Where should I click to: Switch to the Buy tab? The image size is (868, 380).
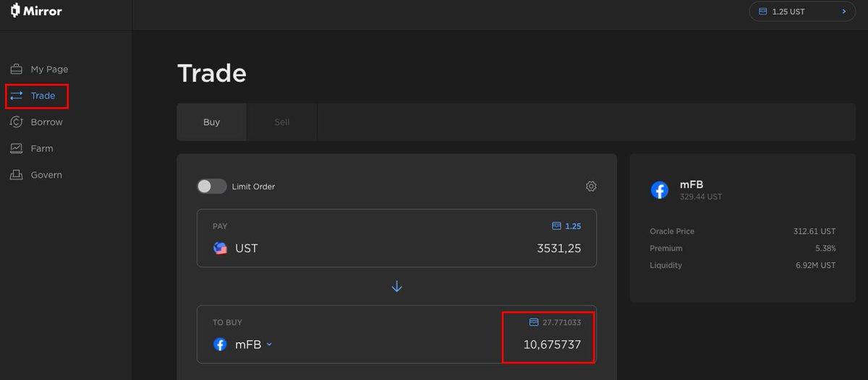pyautogui.click(x=212, y=122)
